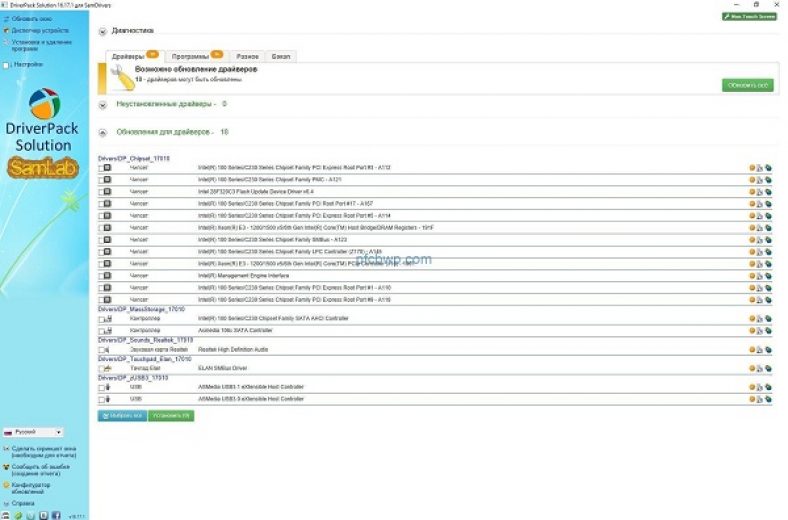
Task: Click green icon in Realtek High Definition Audio row
Action: coord(768,350)
